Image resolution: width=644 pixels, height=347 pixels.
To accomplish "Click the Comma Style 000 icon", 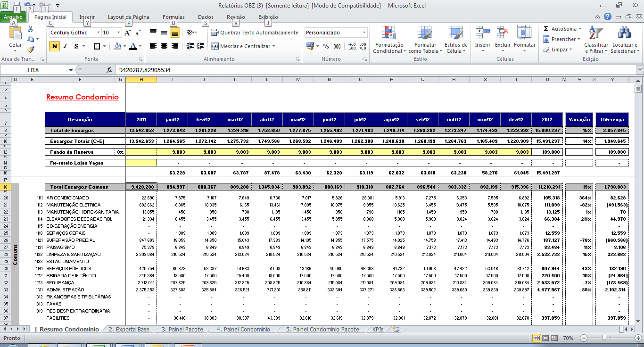I will tap(337, 46).
